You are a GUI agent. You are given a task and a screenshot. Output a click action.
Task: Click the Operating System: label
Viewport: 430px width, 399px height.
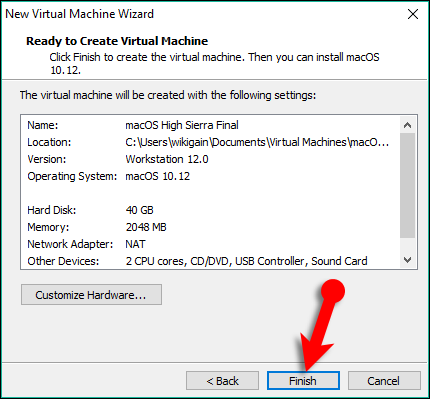72,176
